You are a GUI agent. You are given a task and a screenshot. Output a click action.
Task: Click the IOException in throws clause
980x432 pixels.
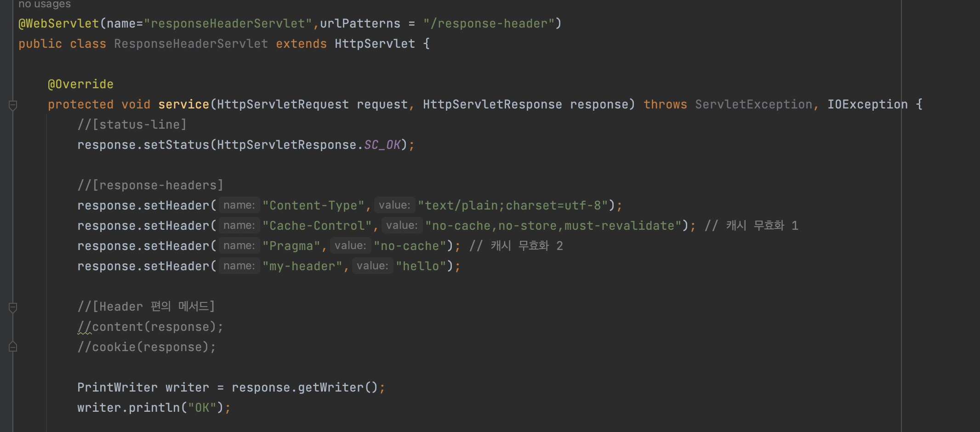click(x=867, y=104)
